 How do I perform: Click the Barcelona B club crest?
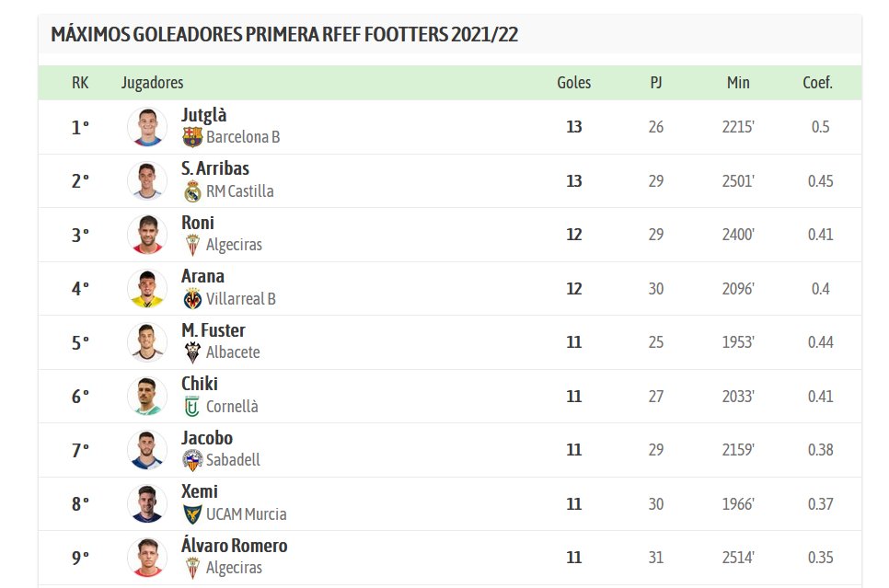pos(192,137)
